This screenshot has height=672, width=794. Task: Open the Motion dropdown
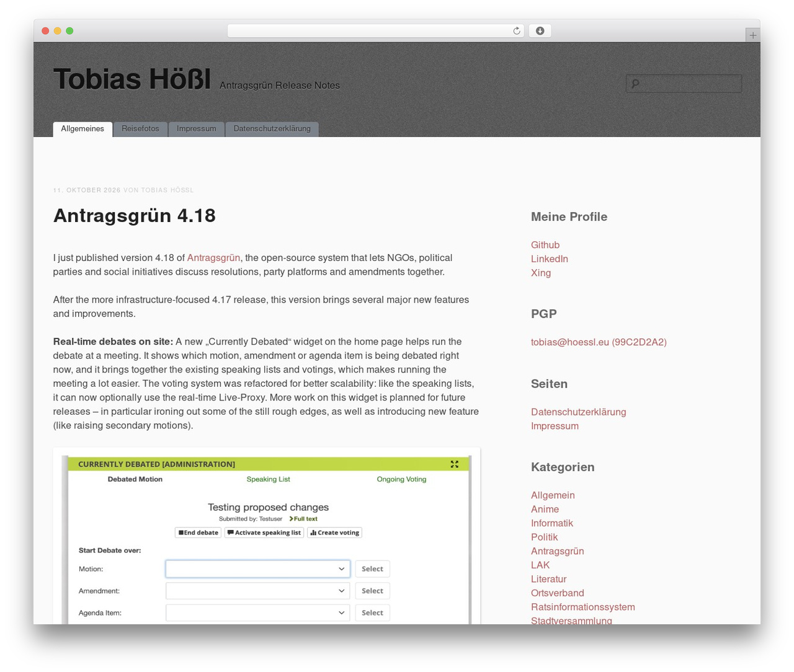(257, 568)
